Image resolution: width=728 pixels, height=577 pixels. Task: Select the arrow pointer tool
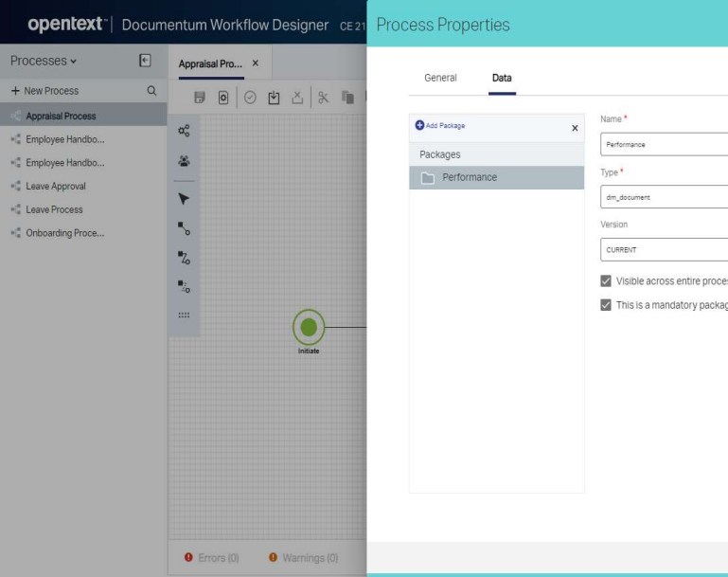coord(184,198)
